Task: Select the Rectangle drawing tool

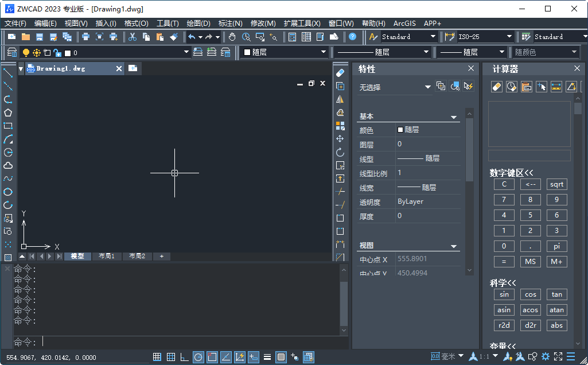Action: pos(8,126)
